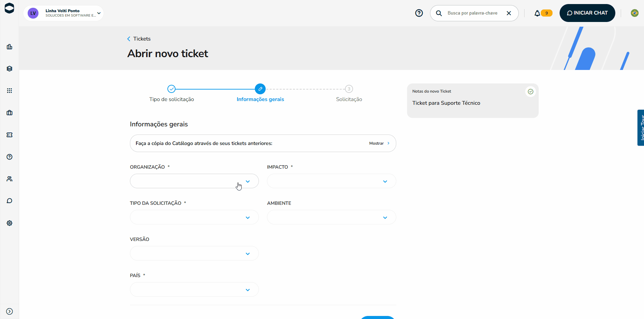The width and height of the screenshot is (644, 319).
Task: Go to Tipo de solicitação step
Action: pyautogui.click(x=171, y=99)
